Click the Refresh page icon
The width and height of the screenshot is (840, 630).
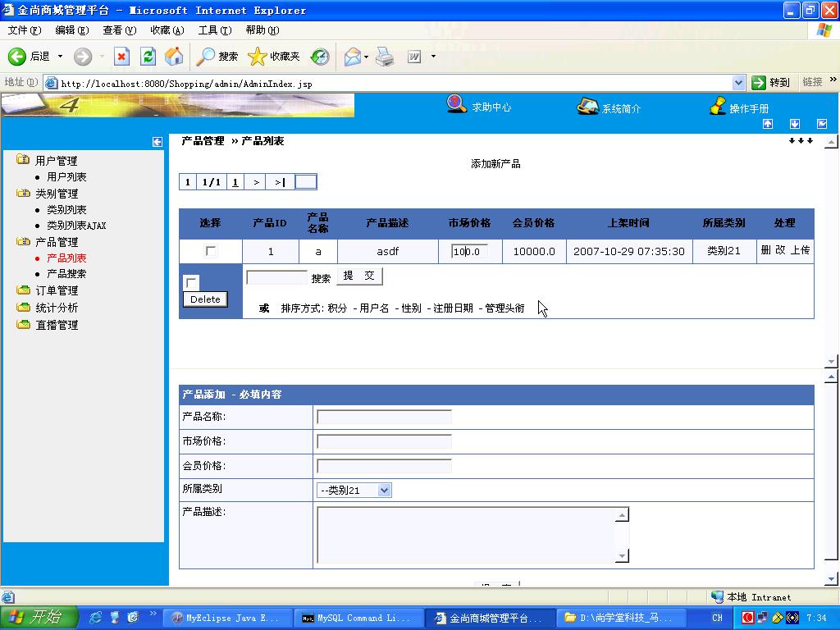pos(148,56)
